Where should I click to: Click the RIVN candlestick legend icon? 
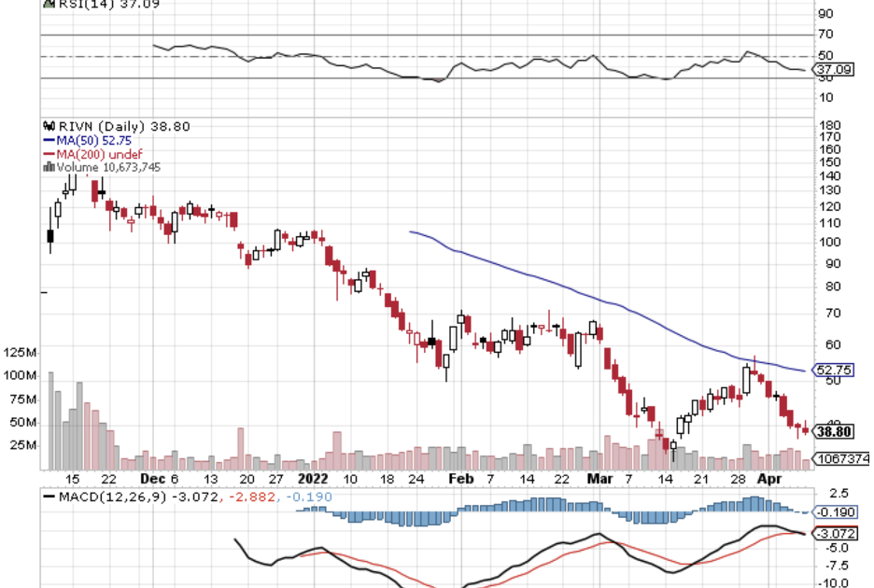[49, 127]
